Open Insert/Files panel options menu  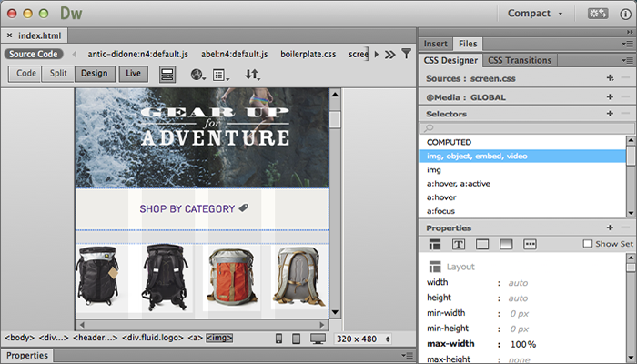pyautogui.click(x=628, y=44)
